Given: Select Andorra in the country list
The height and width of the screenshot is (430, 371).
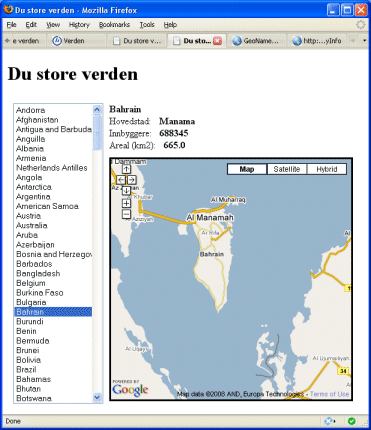Looking at the screenshot, I should [x=53, y=110].
